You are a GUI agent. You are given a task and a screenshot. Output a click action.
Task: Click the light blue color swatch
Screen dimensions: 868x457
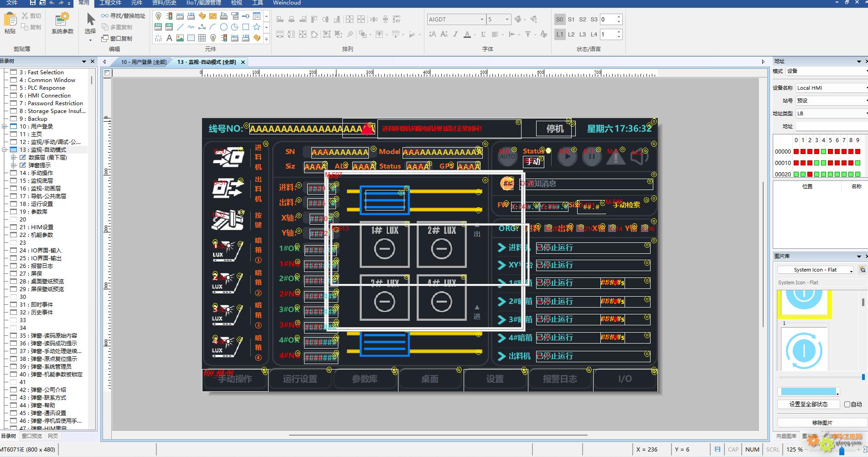click(808, 391)
